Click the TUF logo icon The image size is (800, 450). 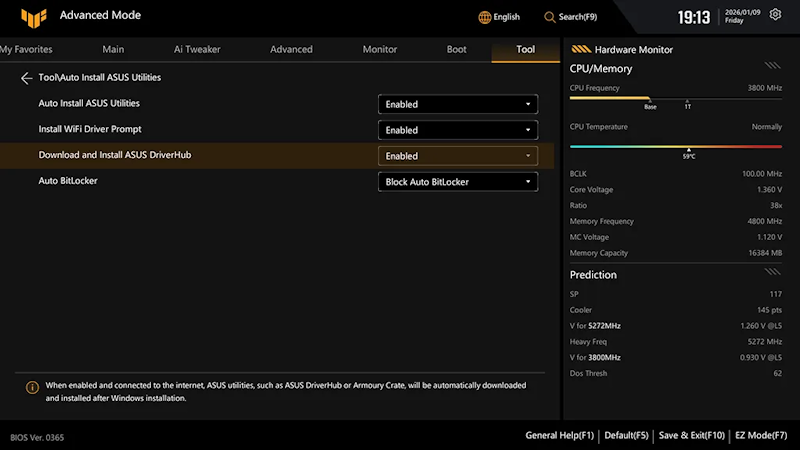coord(34,18)
